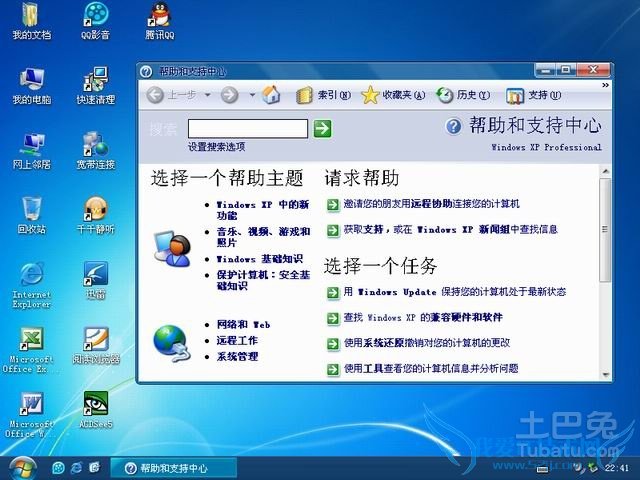Screen dimensions: 640x480
Task: Select the ACDSee5 desktop shortcut
Action: click(96, 410)
